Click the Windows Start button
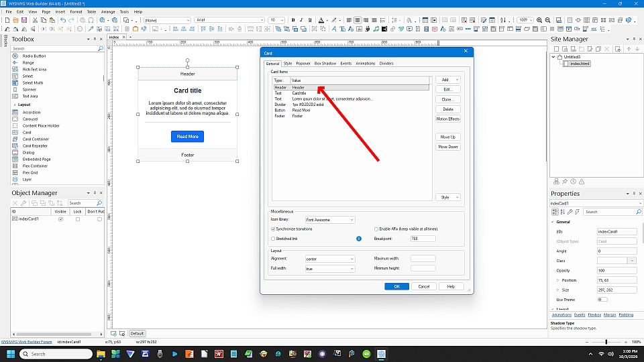 (11, 354)
